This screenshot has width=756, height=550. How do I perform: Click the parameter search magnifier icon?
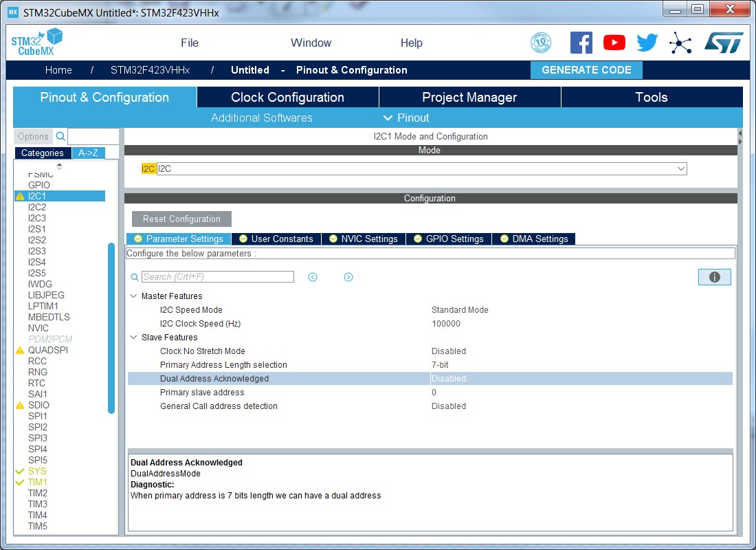click(135, 277)
